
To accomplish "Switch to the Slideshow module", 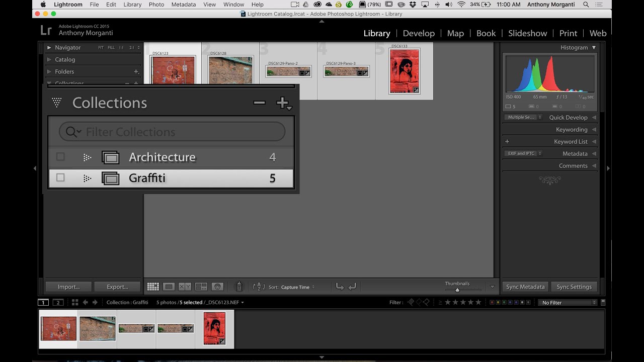I will click(x=527, y=33).
